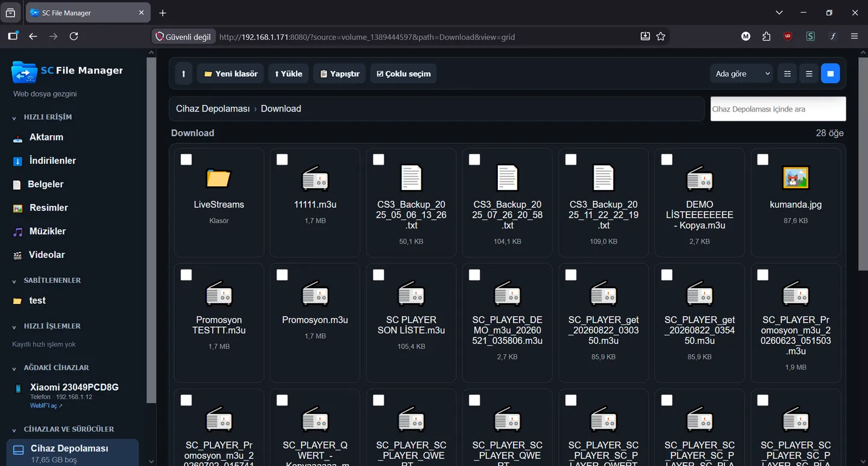The width and height of the screenshot is (868, 466).
Task: Open CS3_Backup_2025_05_06_13_26.txt document icon
Action: coord(411,178)
